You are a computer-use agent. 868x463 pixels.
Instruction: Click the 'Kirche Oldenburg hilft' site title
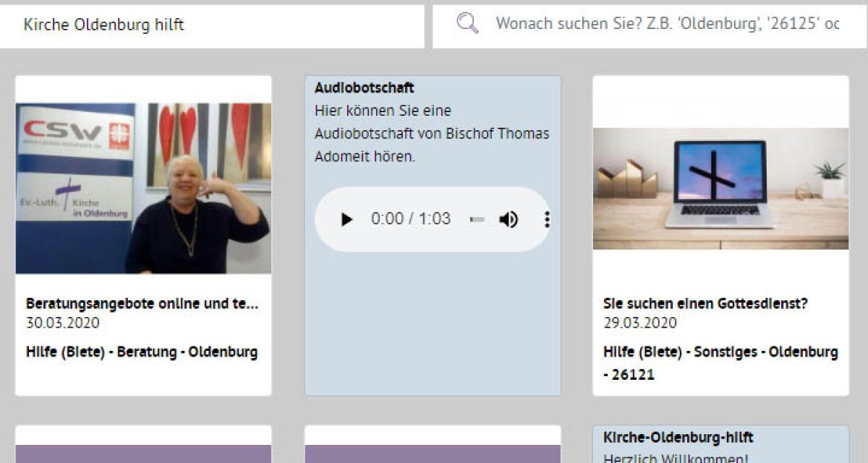(104, 25)
